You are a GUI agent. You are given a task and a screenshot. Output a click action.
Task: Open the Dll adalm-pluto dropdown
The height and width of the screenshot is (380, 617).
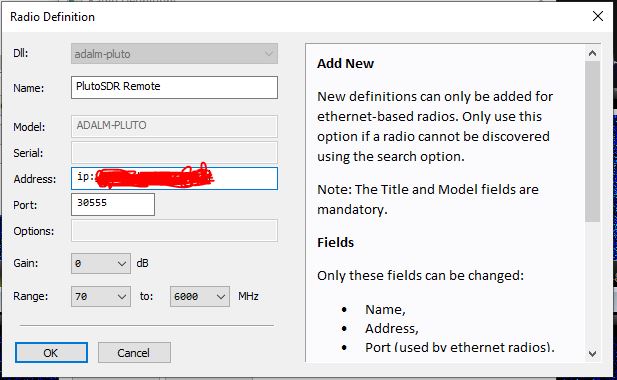[x=174, y=53]
